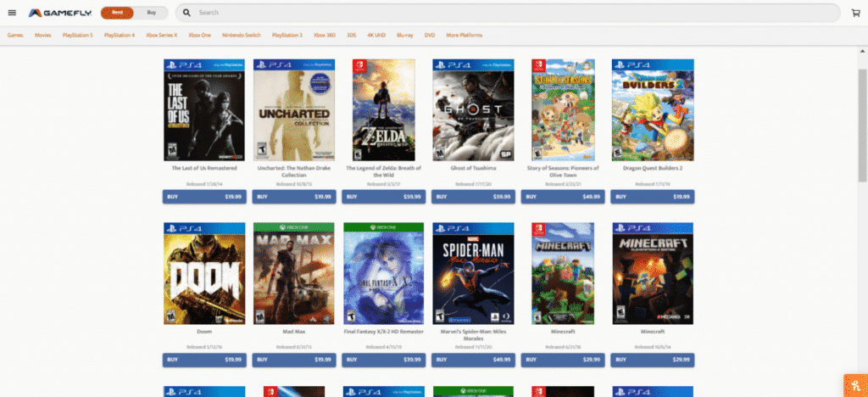
Task: Click the GameFly logo
Action: [60, 13]
